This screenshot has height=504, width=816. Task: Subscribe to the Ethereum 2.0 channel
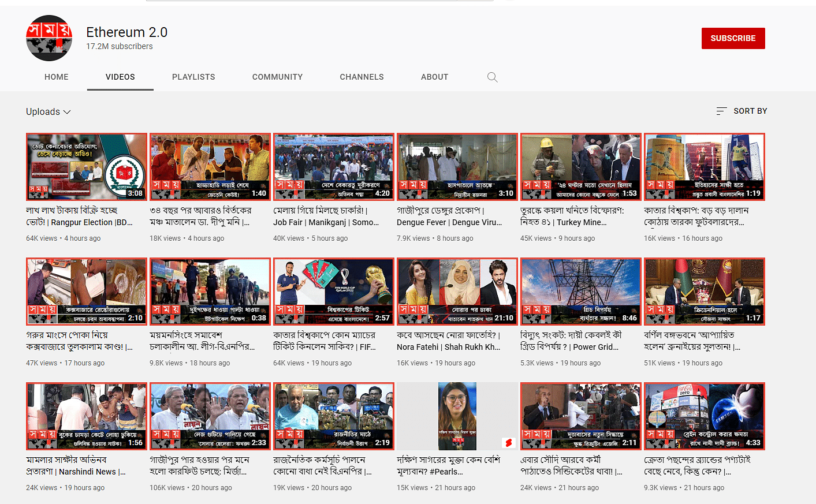(x=733, y=38)
